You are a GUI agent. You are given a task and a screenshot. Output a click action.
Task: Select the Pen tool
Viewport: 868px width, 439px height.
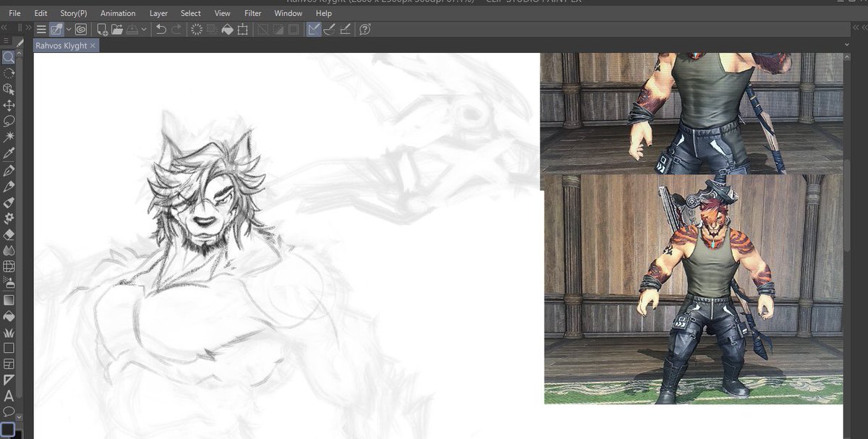[x=9, y=170]
